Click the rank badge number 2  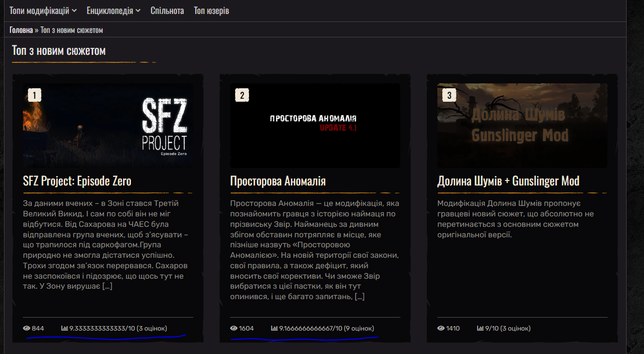click(242, 95)
